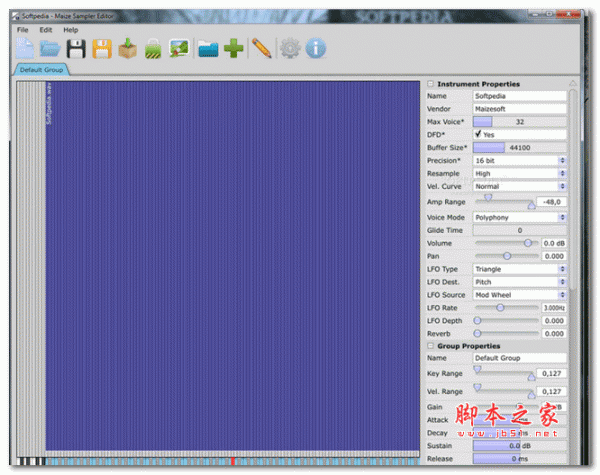Open the Help menu

[x=70, y=30]
